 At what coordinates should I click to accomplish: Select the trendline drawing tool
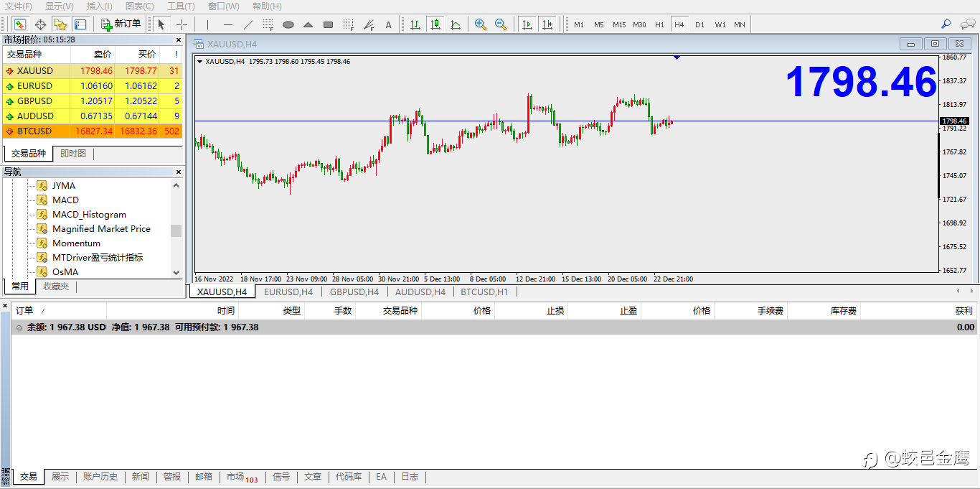(x=248, y=24)
